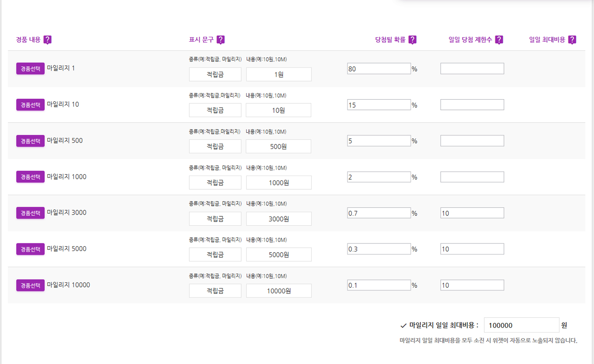
Task: Focus the 마일리지 일일 최대비용 100000 field
Action: click(x=521, y=325)
